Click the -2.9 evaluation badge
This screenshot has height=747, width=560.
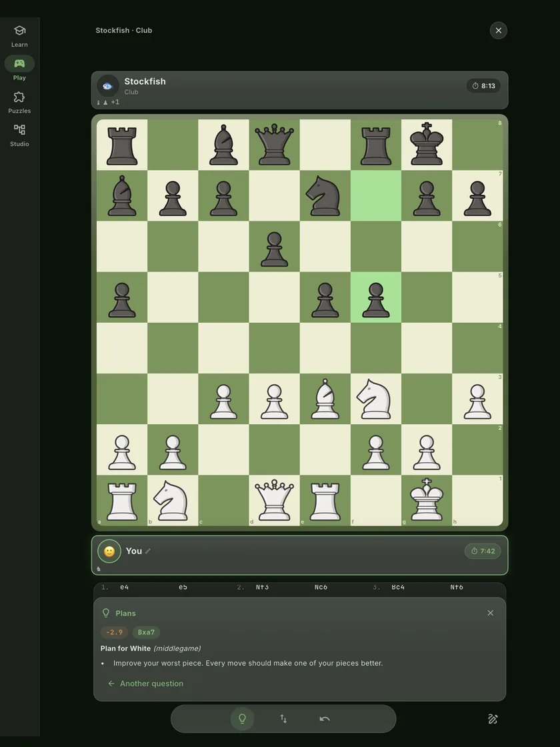pos(114,632)
